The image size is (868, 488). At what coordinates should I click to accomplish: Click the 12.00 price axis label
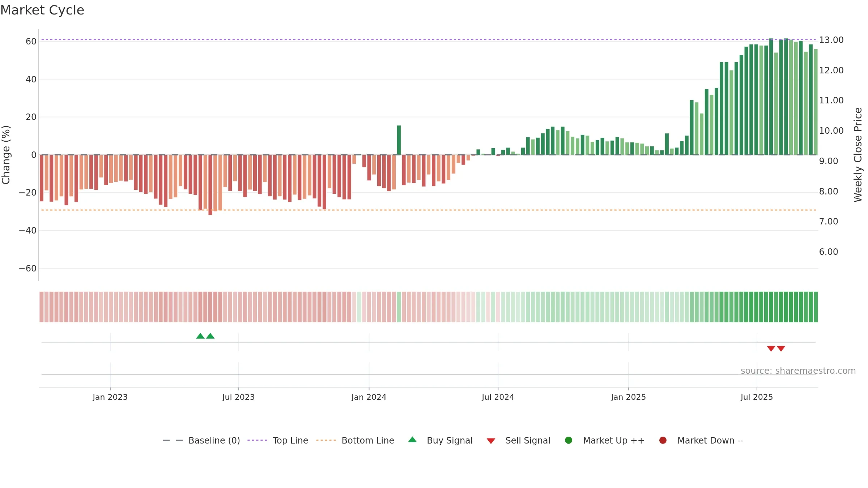click(x=831, y=70)
